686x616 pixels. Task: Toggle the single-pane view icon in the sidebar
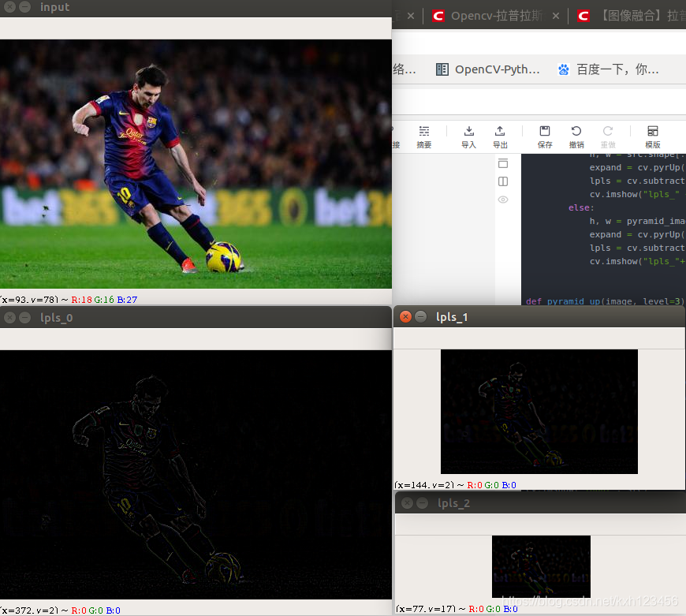(x=502, y=163)
